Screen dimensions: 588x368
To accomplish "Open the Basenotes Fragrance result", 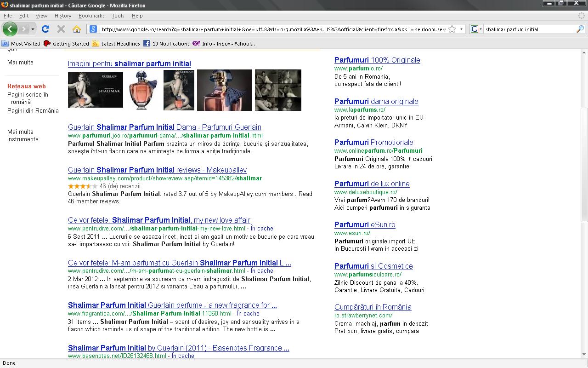I will point(179,348).
